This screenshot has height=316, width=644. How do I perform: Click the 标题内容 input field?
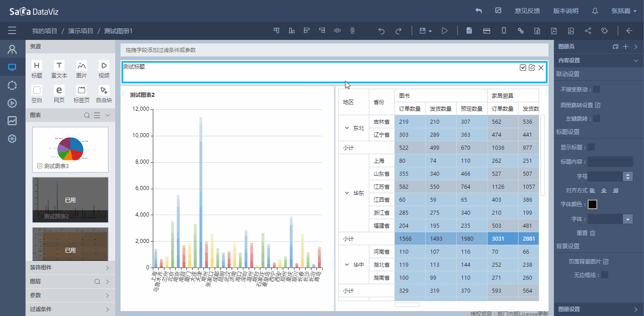tap(610, 162)
